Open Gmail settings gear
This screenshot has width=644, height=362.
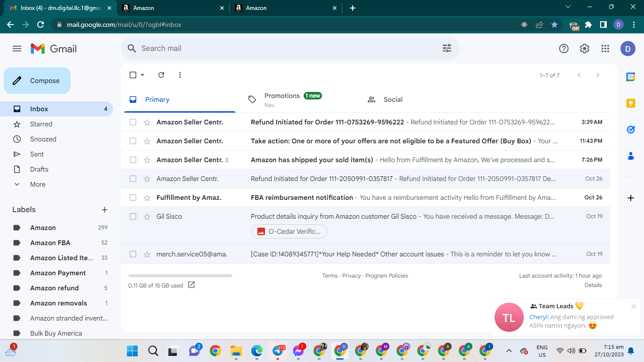tap(585, 49)
